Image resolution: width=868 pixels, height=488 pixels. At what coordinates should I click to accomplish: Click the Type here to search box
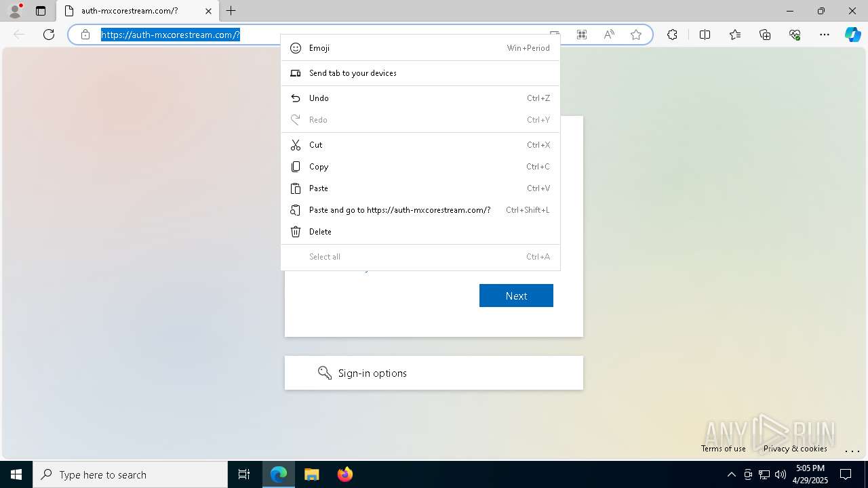(x=130, y=474)
